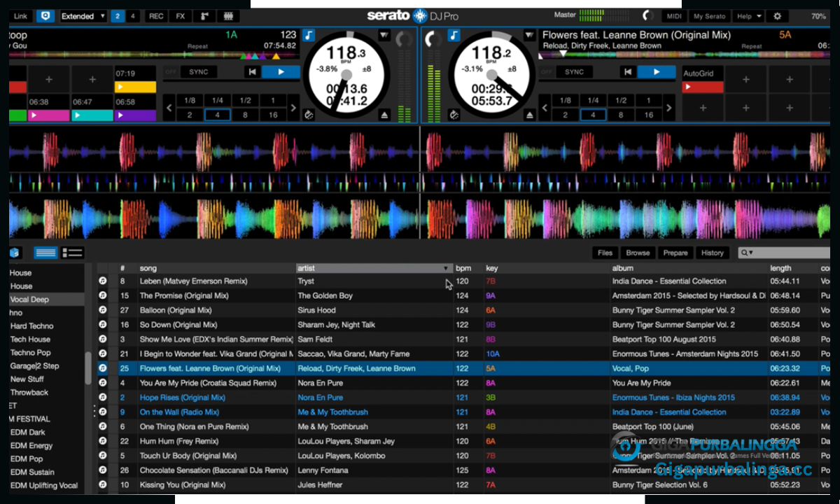The image size is (840, 504).
Task: Play the left deck
Action: pos(281,71)
